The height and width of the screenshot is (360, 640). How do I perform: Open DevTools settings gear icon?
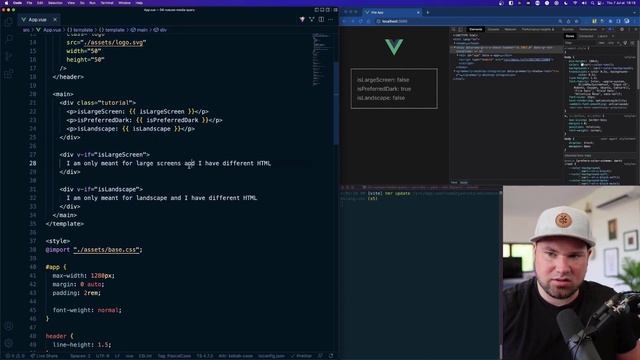pos(622,29)
